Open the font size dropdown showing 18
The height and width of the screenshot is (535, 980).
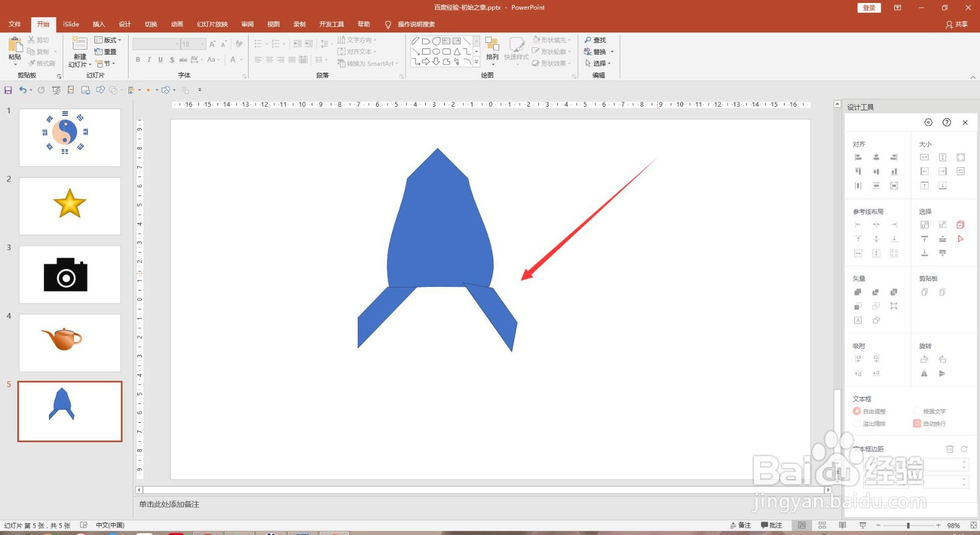coord(203,44)
